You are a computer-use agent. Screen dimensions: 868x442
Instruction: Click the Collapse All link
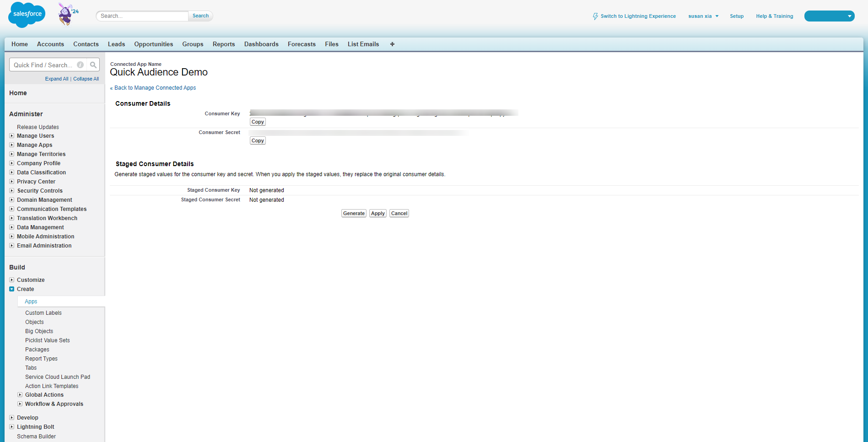click(86, 79)
